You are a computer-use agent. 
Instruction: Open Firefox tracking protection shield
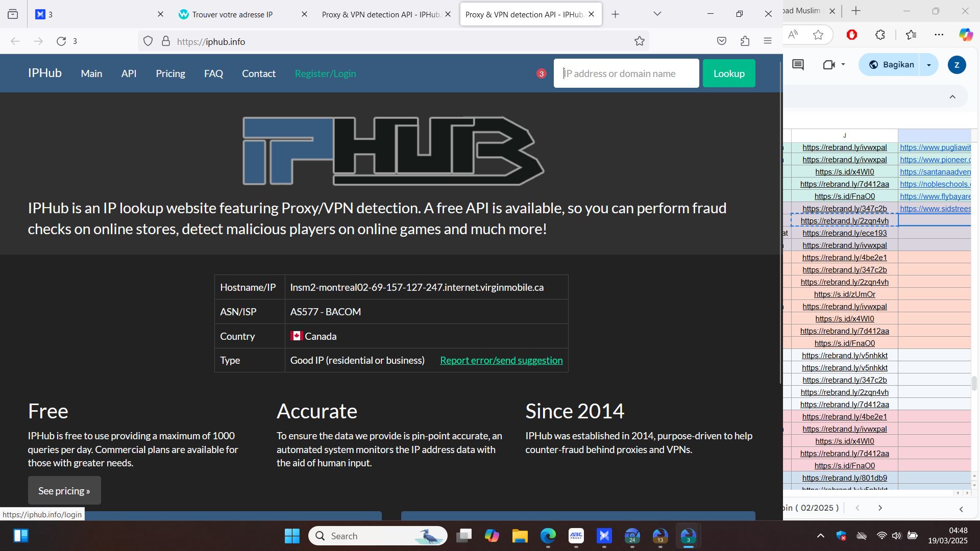tap(148, 41)
